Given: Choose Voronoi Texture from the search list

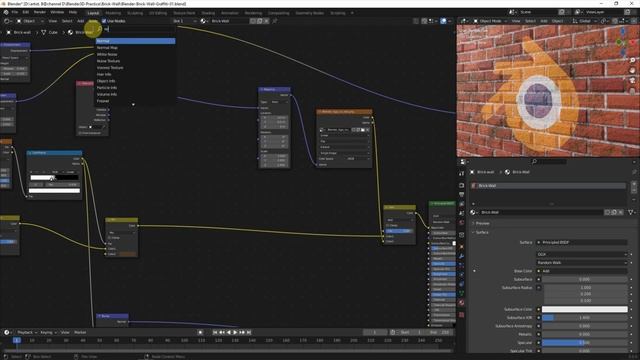Looking at the screenshot, I should [x=135, y=68].
